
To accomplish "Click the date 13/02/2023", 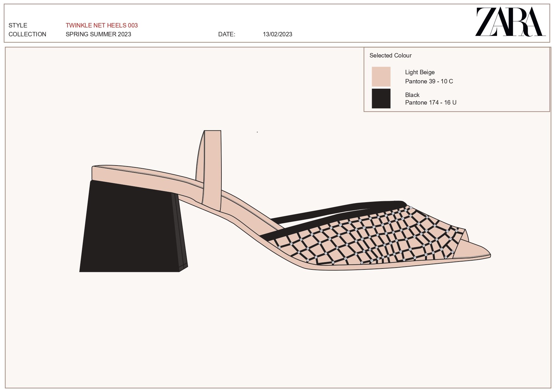I will point(278,34).
